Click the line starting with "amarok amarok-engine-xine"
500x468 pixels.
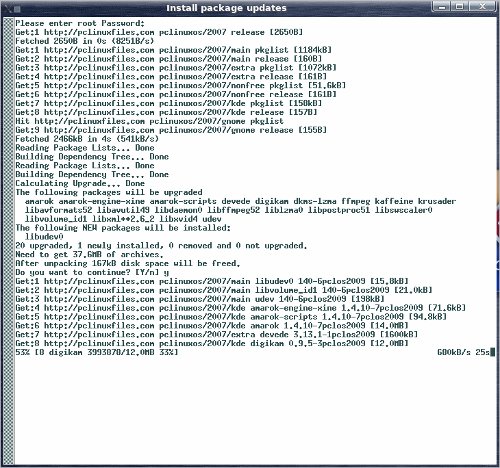coord(240,201)
